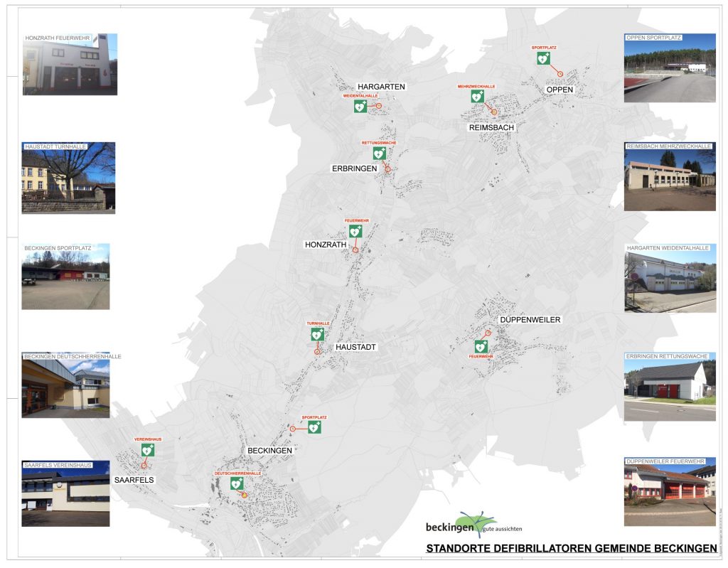View the Erbringen Rettungswache photo
This screenshot has height=568, width=728.
pos(670,387)
